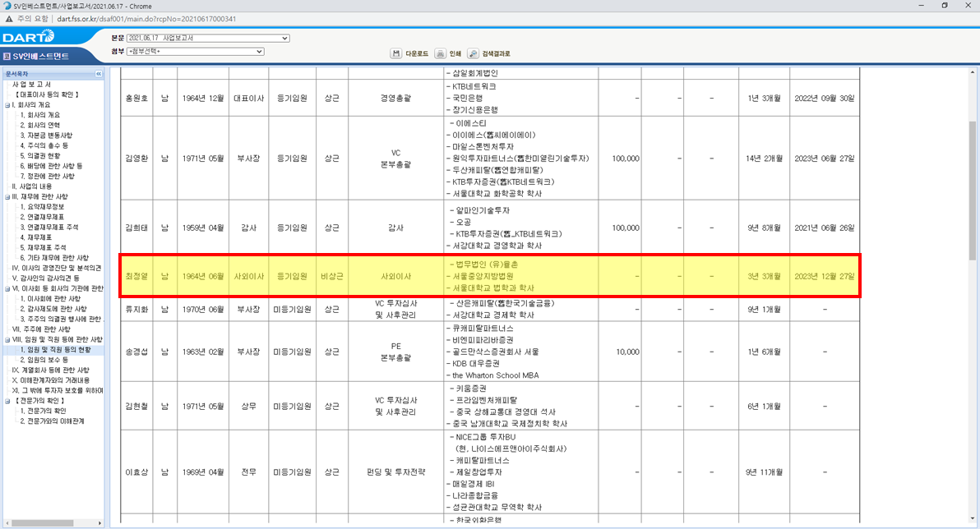980x529 pixels.
Task: Click the security warning icon in address bar
Action: [x=9, y=19]
